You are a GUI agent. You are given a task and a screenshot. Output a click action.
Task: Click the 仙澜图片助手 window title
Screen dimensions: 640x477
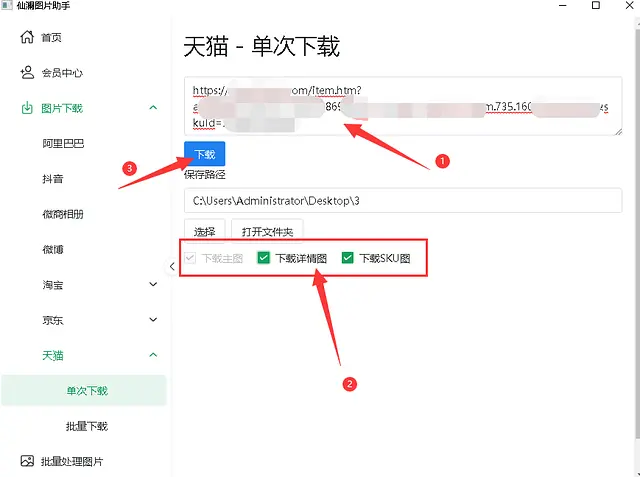point(43,5)
